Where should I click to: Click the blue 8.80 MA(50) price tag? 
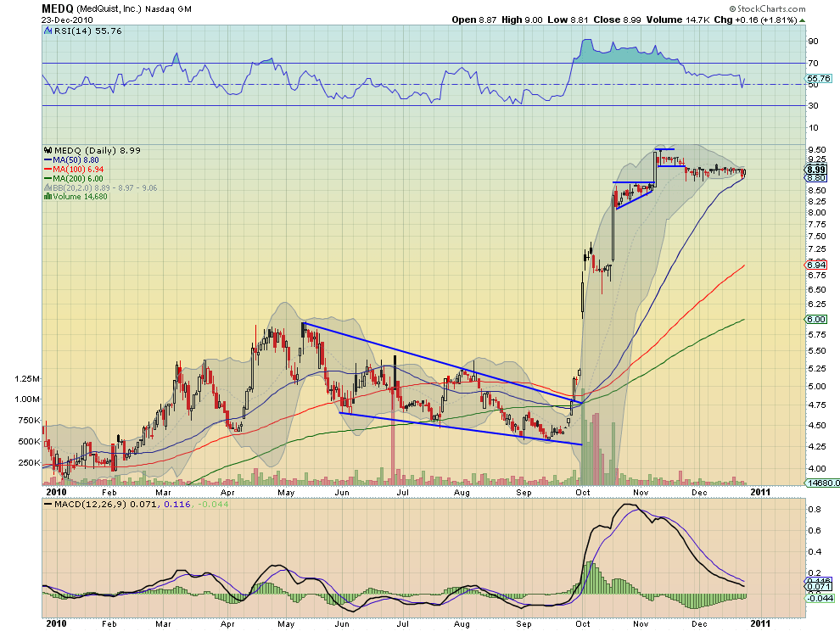click(816, 178)
